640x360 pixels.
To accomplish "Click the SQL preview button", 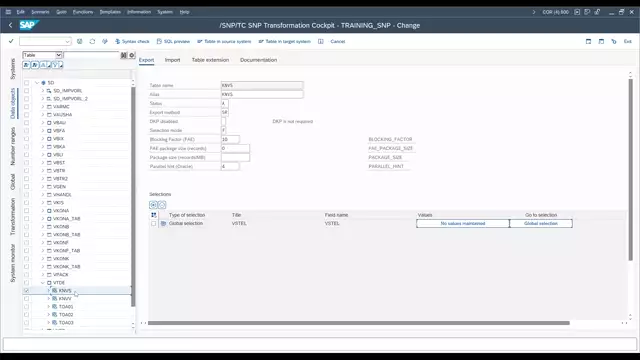I will 173,41.
